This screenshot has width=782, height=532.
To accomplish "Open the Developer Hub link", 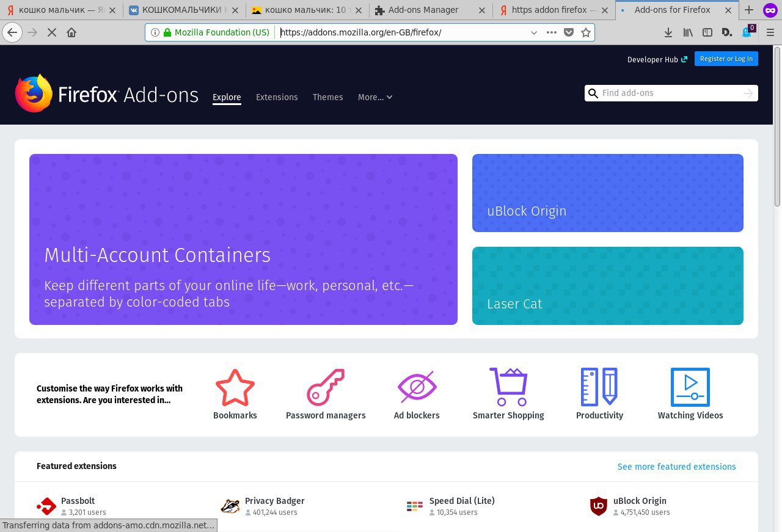I will 657,59.
